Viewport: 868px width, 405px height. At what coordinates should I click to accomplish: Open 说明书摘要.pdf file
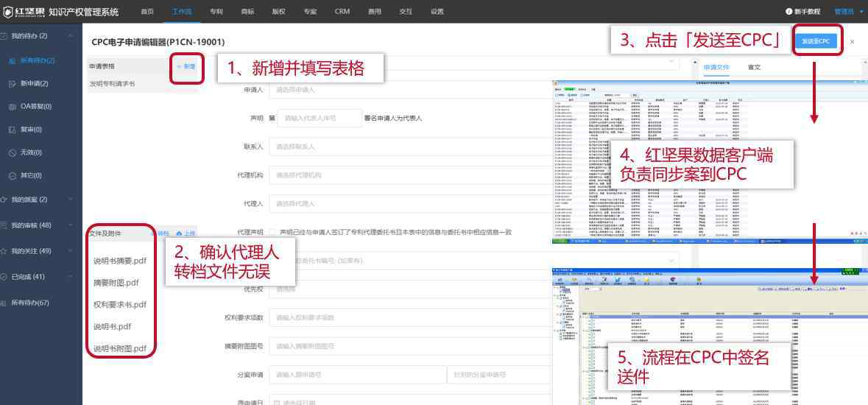click(x=120, y=261)
